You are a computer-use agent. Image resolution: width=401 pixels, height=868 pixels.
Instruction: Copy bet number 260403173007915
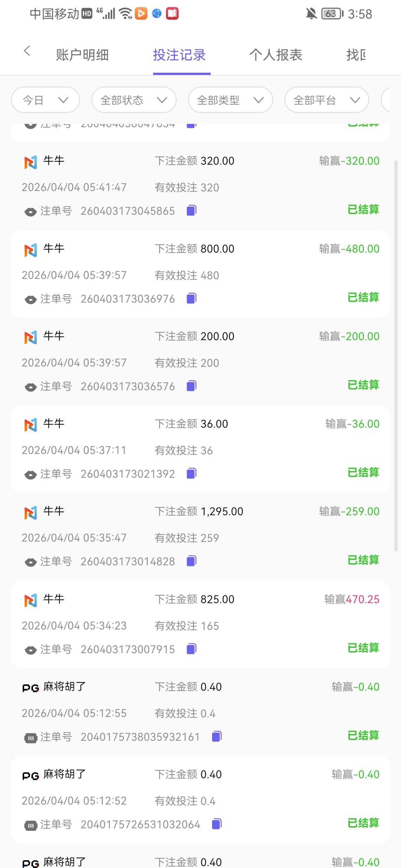[191, 649]
